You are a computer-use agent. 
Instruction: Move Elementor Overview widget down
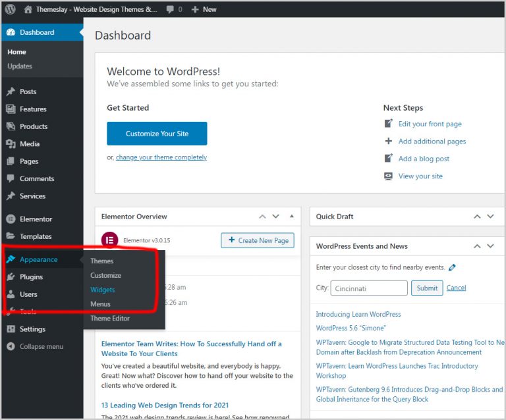click(x=275, y=217)
